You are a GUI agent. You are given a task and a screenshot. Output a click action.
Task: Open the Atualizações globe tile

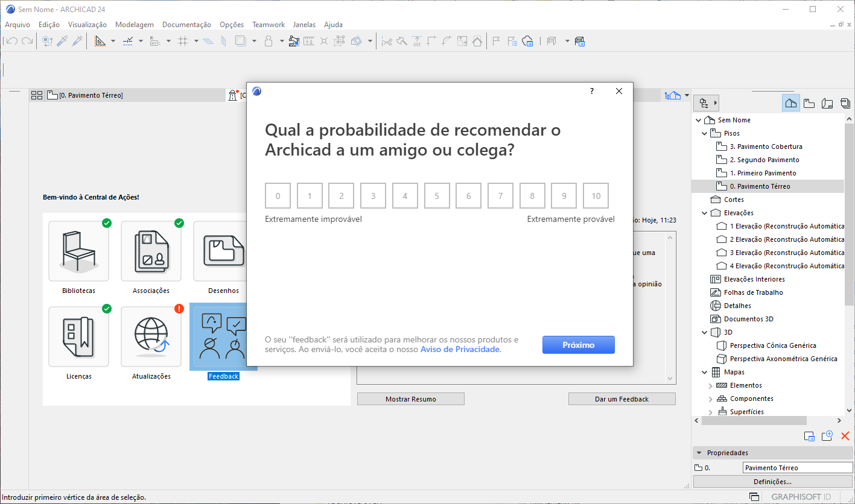(151, 336)
